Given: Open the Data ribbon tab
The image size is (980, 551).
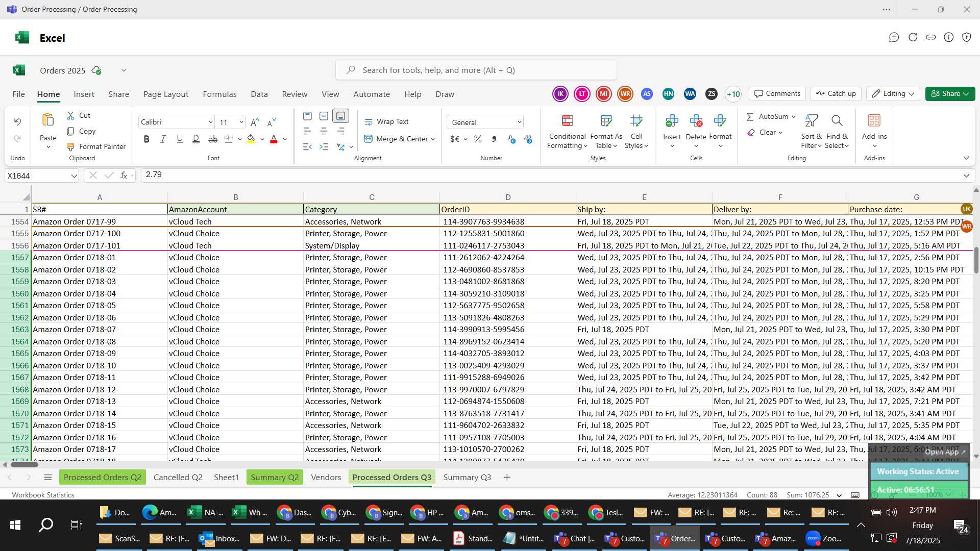Looking at the screenshot, I should click(259, 94).
